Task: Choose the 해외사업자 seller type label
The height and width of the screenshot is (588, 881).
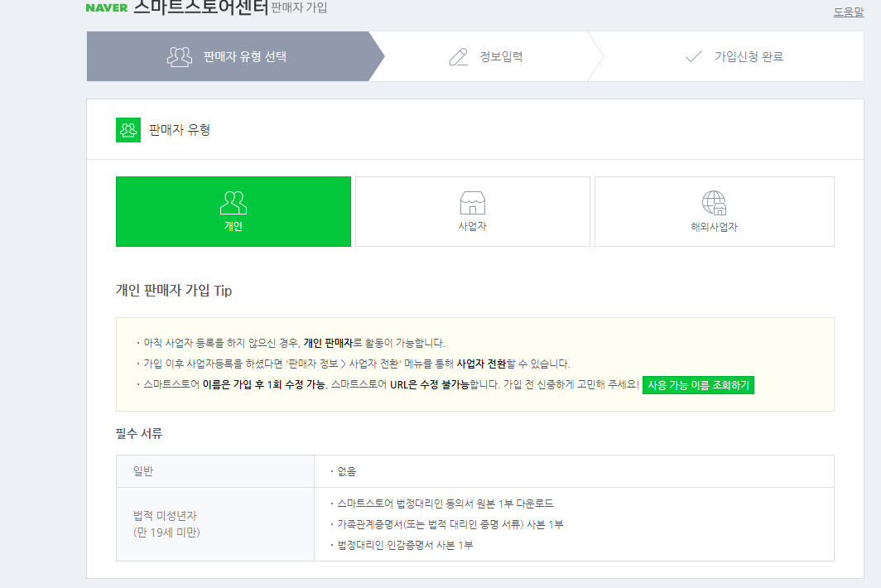Action: pos(714,227)
